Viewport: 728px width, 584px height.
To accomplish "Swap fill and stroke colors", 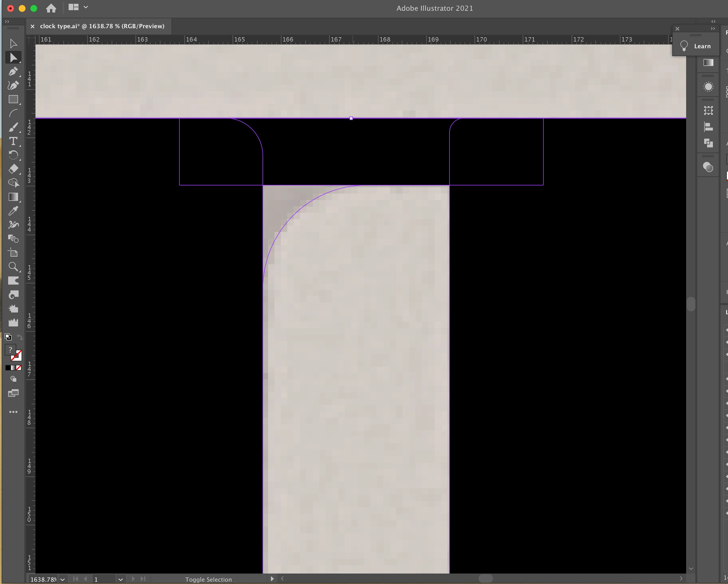I will pos(20,337).
